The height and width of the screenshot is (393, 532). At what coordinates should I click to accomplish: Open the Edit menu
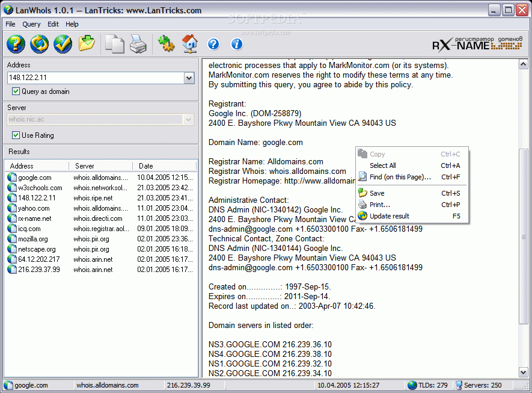[x=53, y=24]
